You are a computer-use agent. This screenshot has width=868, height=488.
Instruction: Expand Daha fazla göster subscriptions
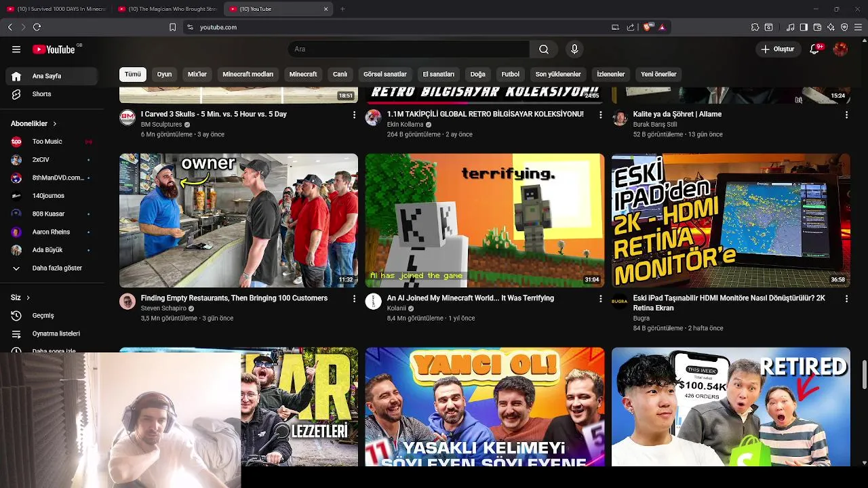pos(52,268)
